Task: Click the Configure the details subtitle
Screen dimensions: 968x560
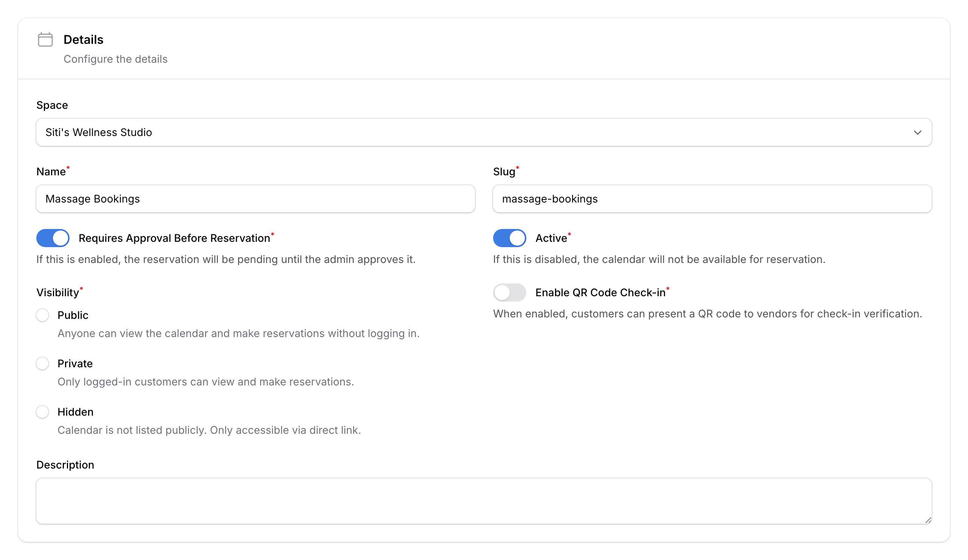Action: point(116,59)
